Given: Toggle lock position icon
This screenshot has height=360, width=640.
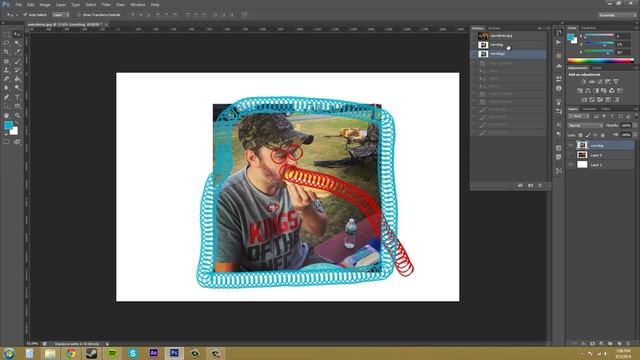Looking at the screenshot, I should [x=595, y=135].
